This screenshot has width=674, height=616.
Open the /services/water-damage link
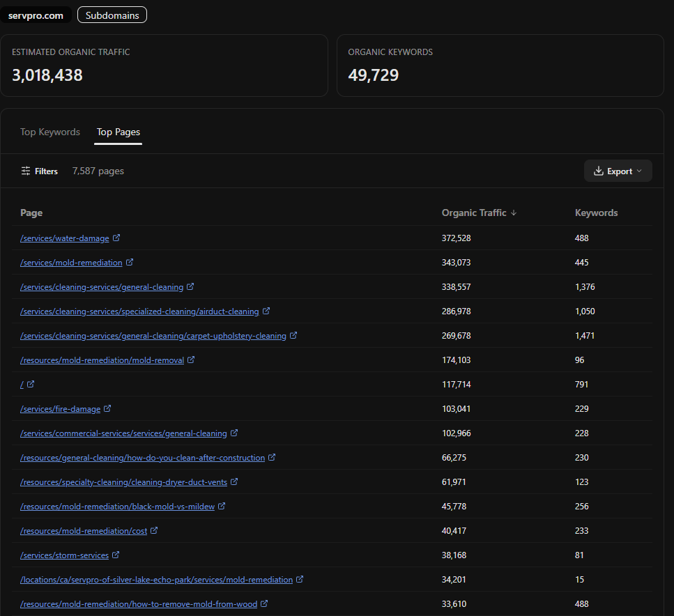tap(65, 238)
